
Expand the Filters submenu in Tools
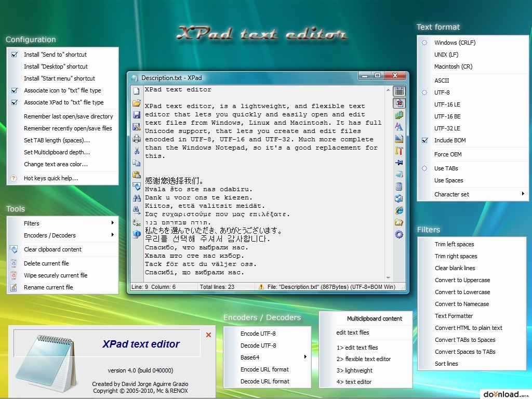coord(62,223)
